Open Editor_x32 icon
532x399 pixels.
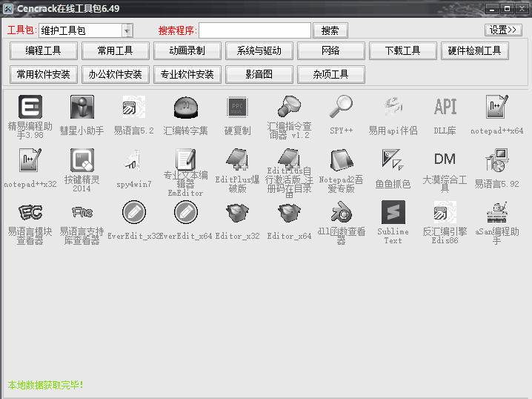(x=238, y=213)
